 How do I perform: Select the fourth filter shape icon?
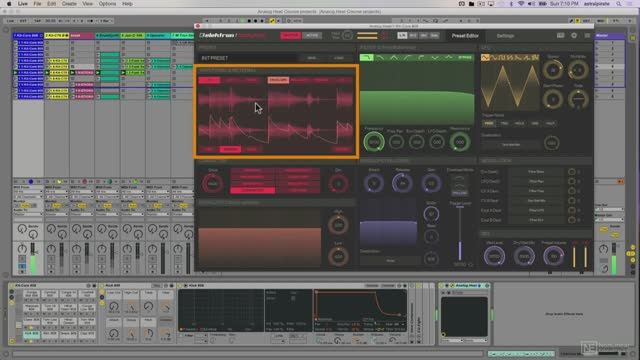(407, 58)
